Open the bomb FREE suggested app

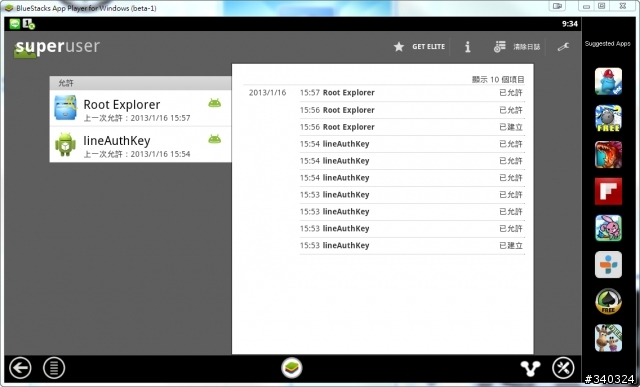click(608, 118)
